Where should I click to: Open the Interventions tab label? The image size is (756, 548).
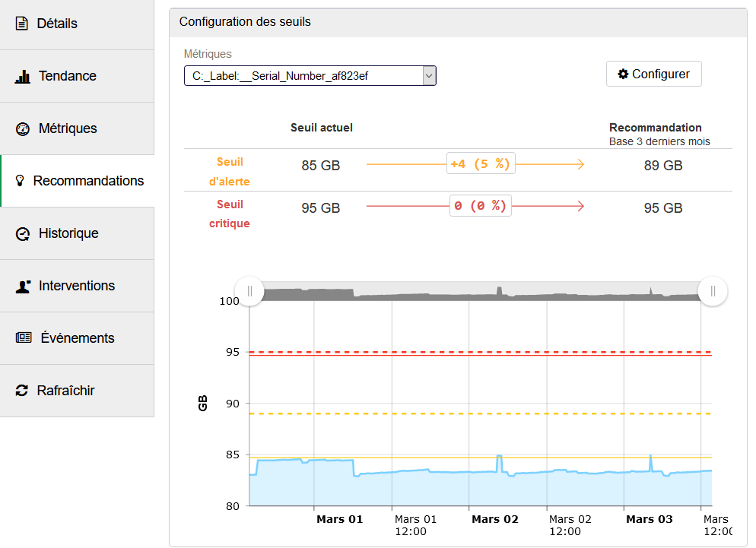(x=77, y=286)
